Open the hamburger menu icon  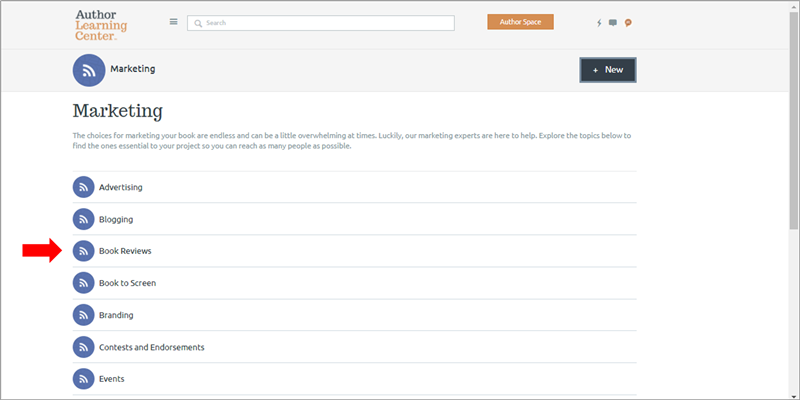(x=174, y=22)
